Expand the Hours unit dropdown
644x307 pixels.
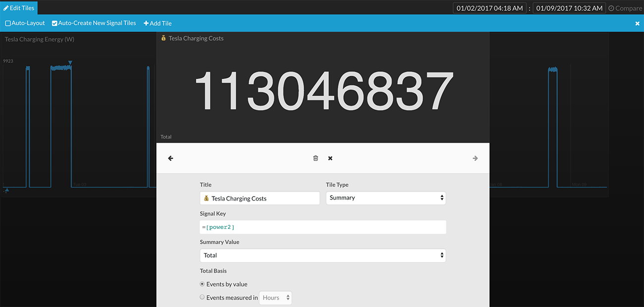pyautogui.click(x=275, y=298)
